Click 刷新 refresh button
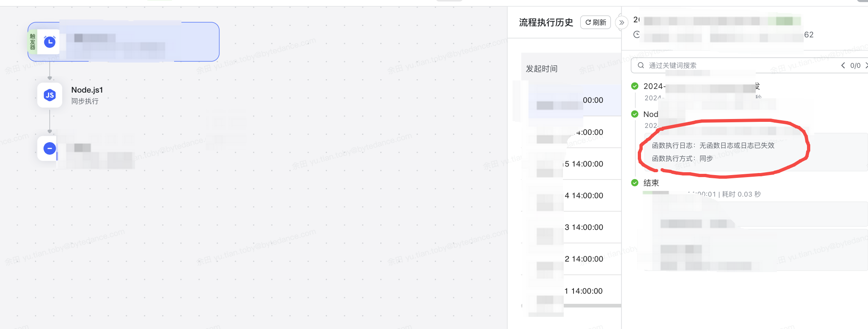Screen dimensions: 868x329 click(595, 22)
